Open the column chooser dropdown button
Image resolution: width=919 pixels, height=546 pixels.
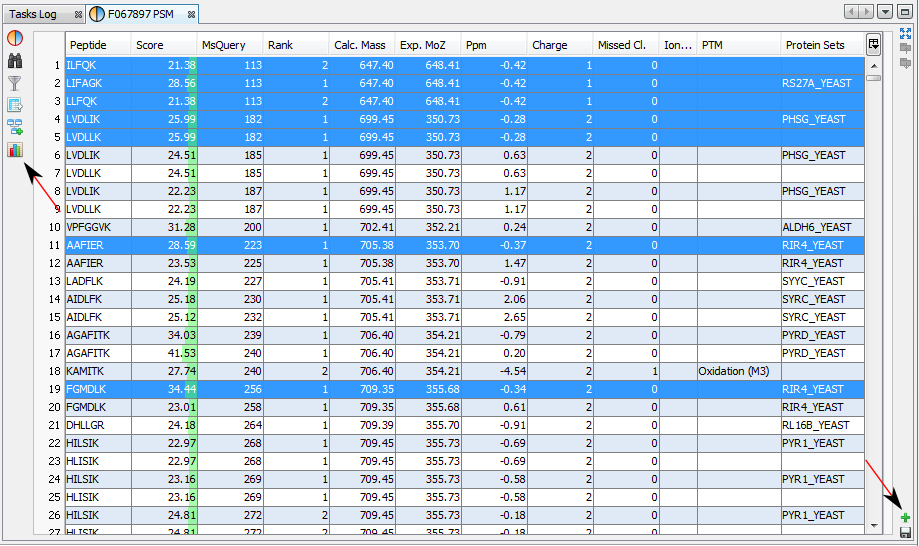coord(873,44)
